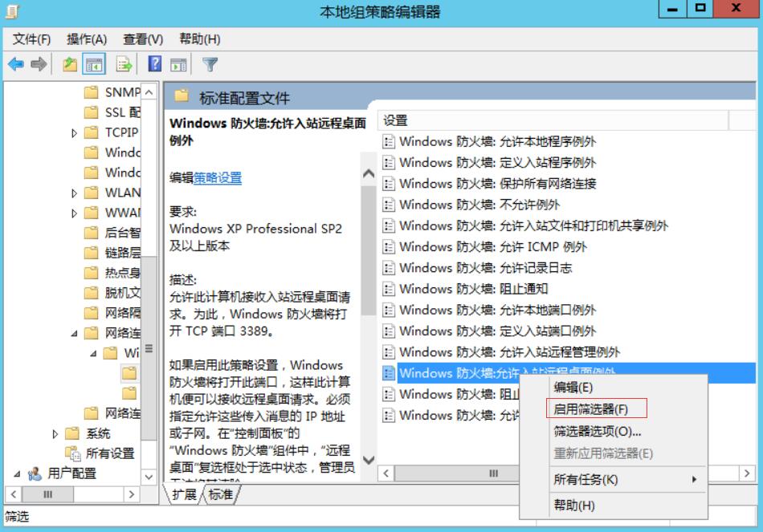Click the tree pane vertical scrollbar thumb
The width and height of the screenshot is (763, 532).
click(x=149, y=348)
